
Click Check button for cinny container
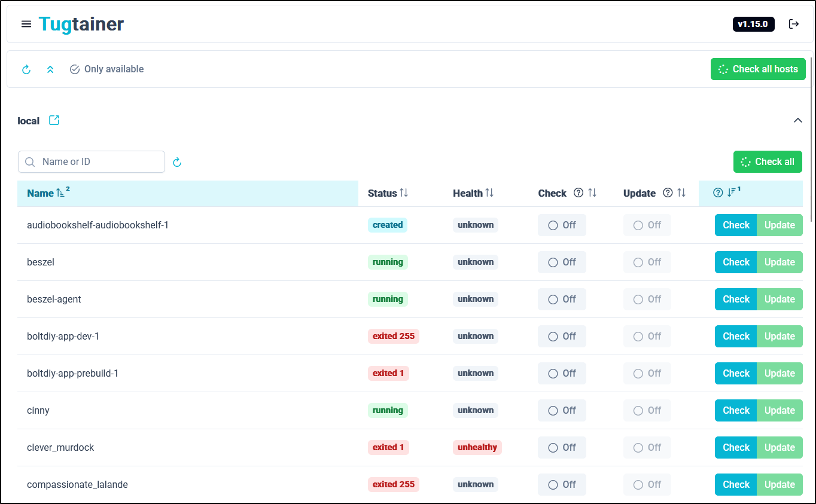(735, 411)
